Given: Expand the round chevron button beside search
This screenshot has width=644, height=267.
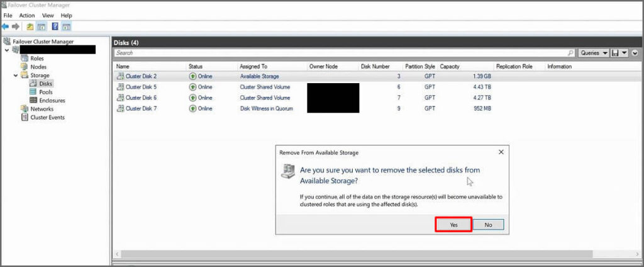Looking at the screenshot, I should (x=635, y=53).
